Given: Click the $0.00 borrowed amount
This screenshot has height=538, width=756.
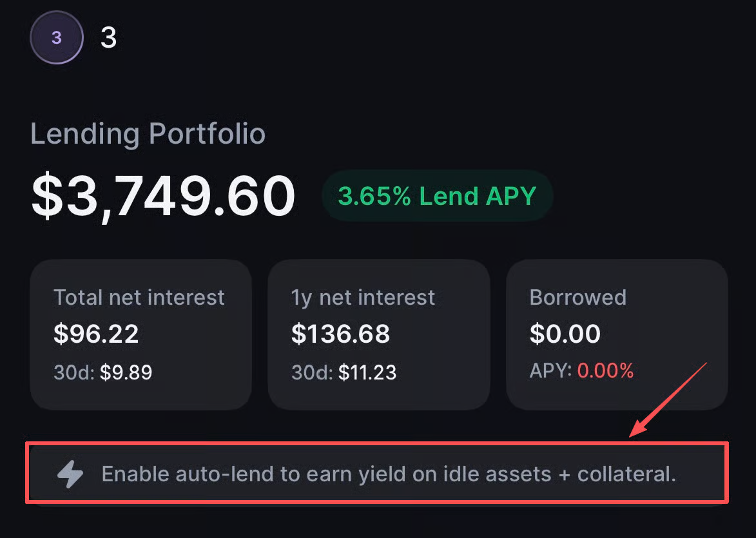Looking at the screenshot, I should [565, 334].
